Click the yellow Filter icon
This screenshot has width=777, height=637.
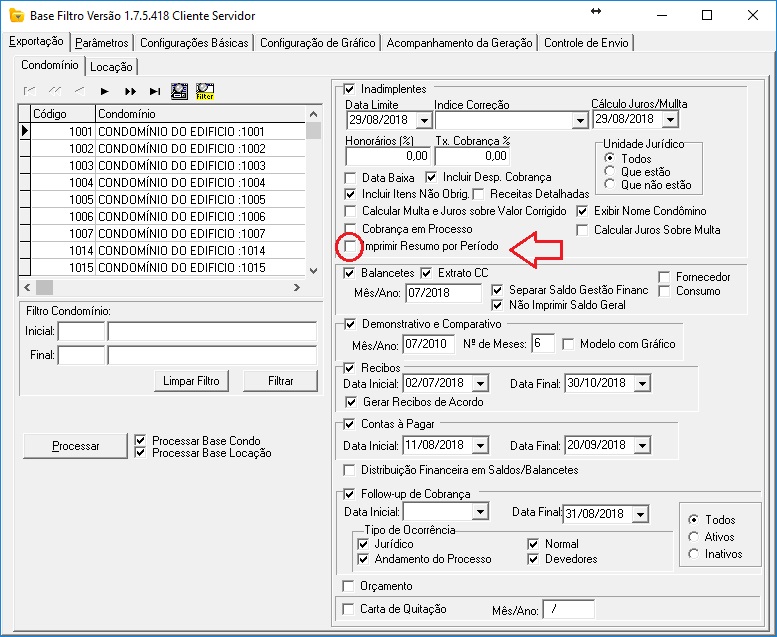point(206,92)
